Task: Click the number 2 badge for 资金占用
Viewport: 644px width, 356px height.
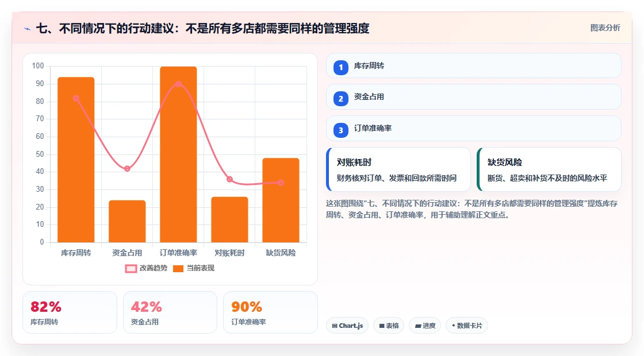Action: 340,98
